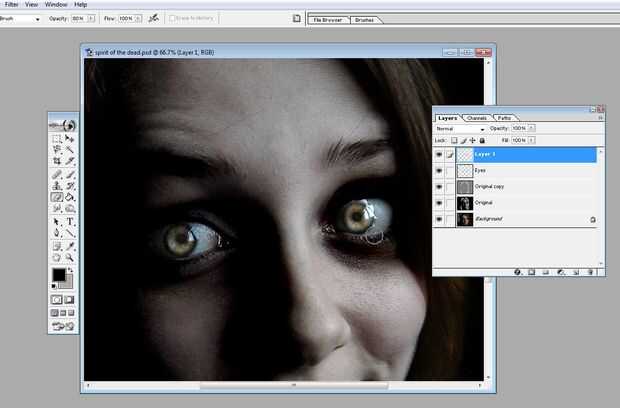Toggle Lock transparent pixels
The height and width of the screenshot is (408, 620).
click(454, 140)
